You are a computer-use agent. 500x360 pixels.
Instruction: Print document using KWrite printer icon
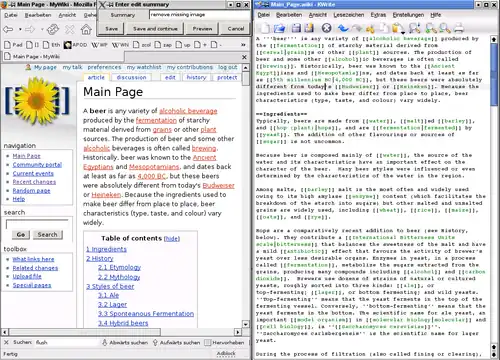(459, 28)
